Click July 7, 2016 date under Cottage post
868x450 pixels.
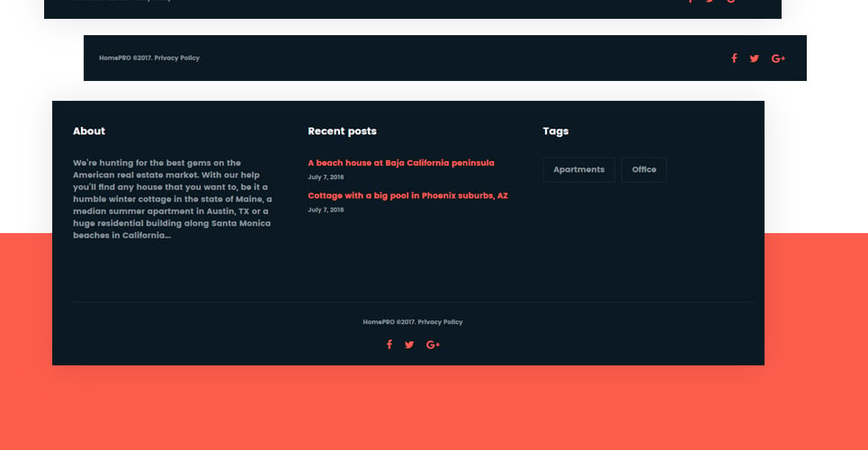[x=326, y=210]
